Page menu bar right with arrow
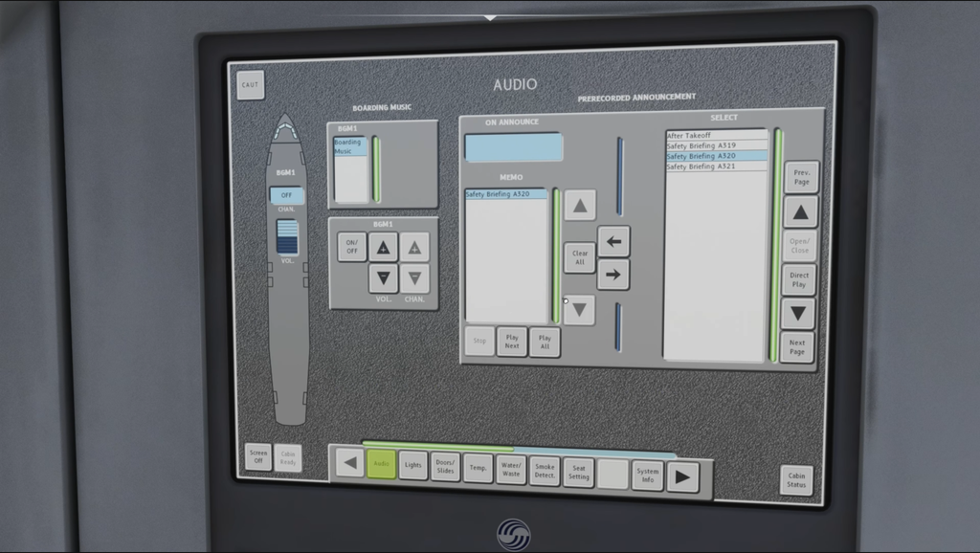980x553 pixels. [x=682, y=478]
